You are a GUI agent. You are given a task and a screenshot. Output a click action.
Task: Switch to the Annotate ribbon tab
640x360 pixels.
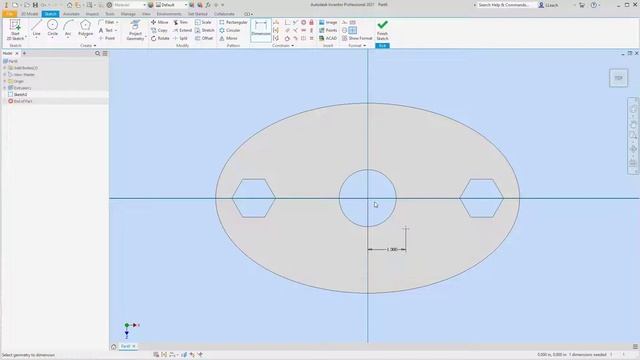point(71,14)
